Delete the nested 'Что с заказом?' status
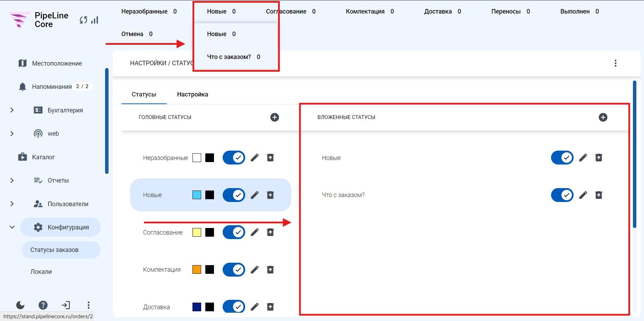644x321 pixels. point(599,195)
